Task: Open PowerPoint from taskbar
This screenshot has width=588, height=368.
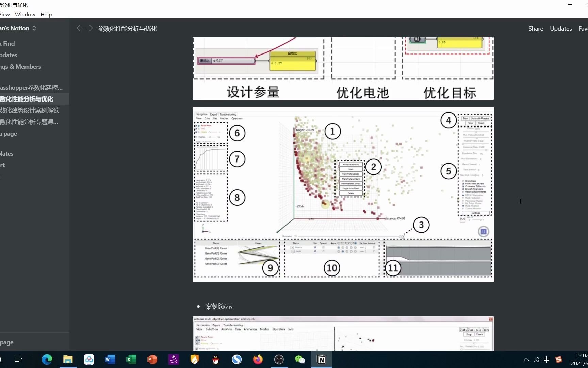Action: click(152, 359)
